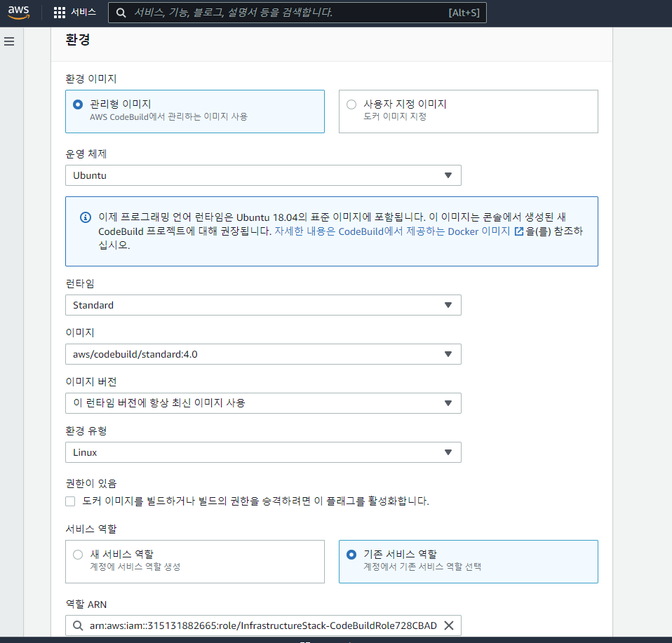
Task: Click the 역할 ARN input field
Action: (x=263, y=625)
